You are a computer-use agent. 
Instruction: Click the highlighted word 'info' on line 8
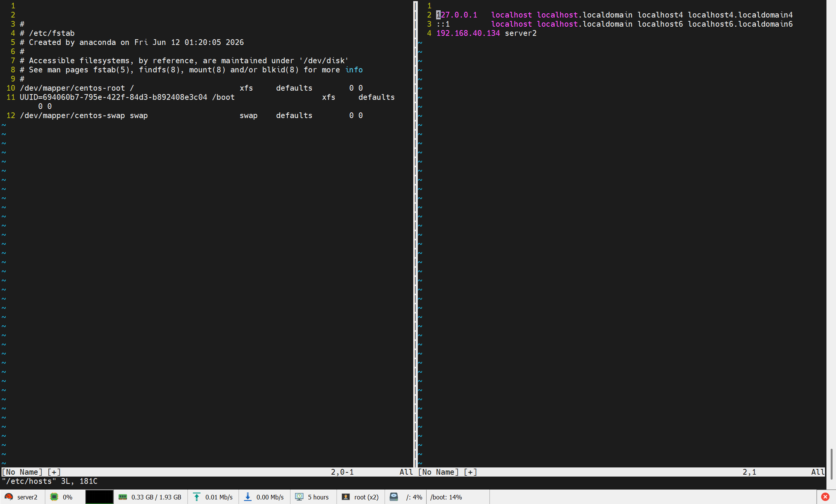coord(354,70)
